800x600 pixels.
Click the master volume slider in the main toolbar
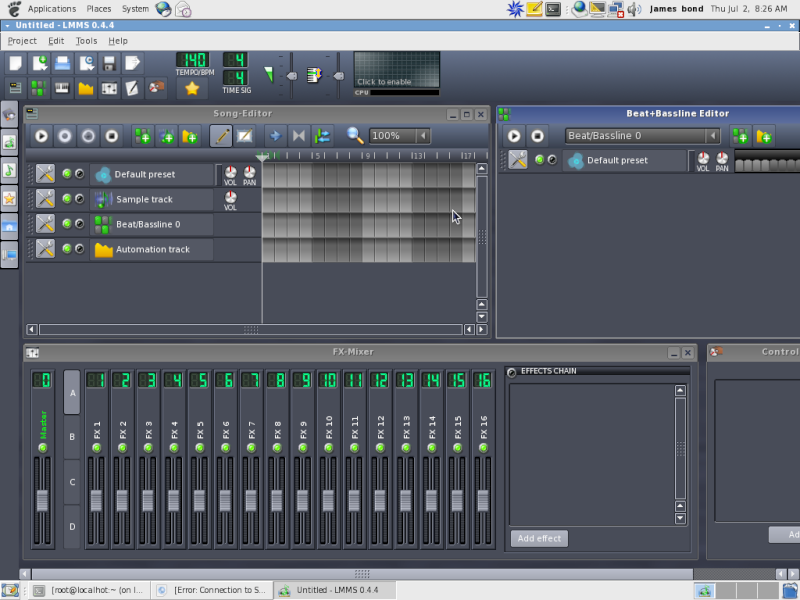coord(291,76)
